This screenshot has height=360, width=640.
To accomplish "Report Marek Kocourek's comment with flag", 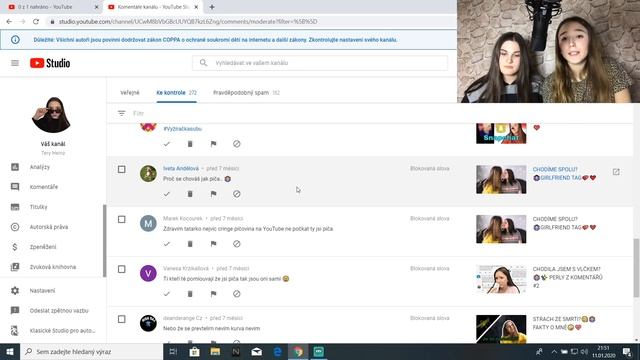I will click(x=213, y=244).
